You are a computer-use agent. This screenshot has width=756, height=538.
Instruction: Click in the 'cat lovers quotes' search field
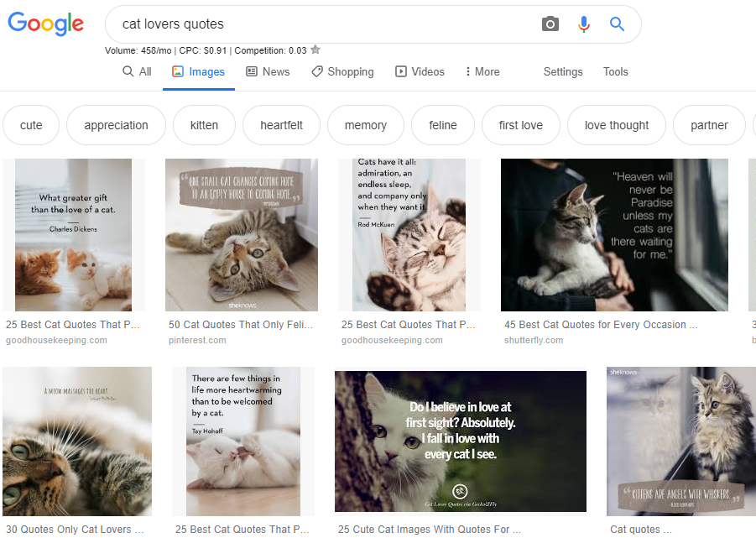(x=319, y=24)
